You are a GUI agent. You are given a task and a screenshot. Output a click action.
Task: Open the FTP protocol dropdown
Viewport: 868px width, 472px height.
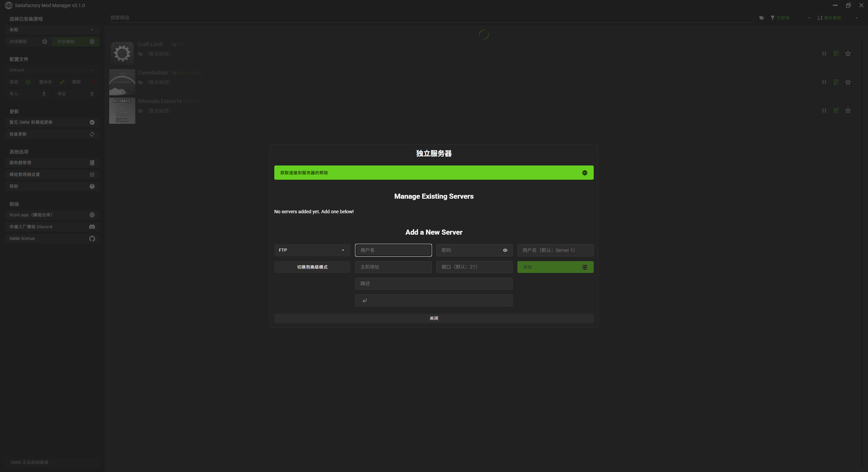312,250
